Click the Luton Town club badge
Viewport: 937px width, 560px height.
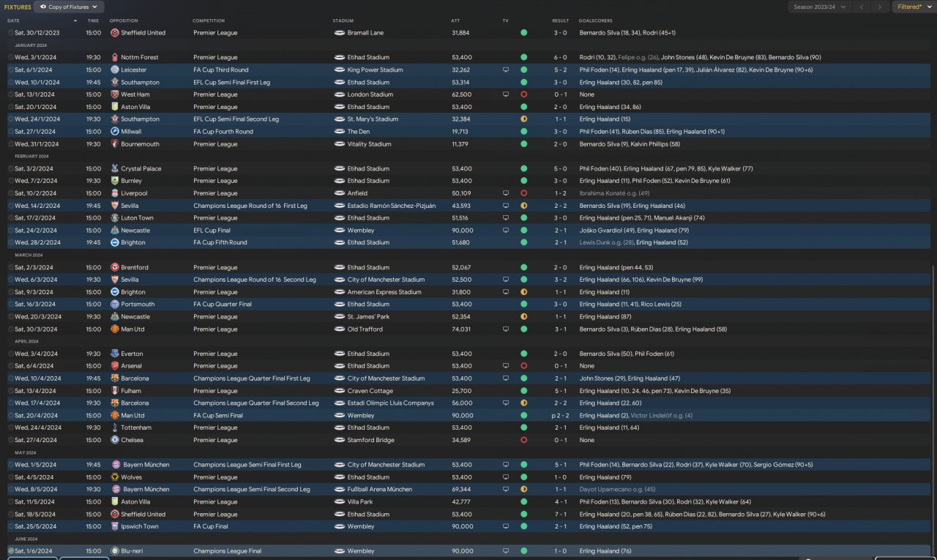point(115,218)
